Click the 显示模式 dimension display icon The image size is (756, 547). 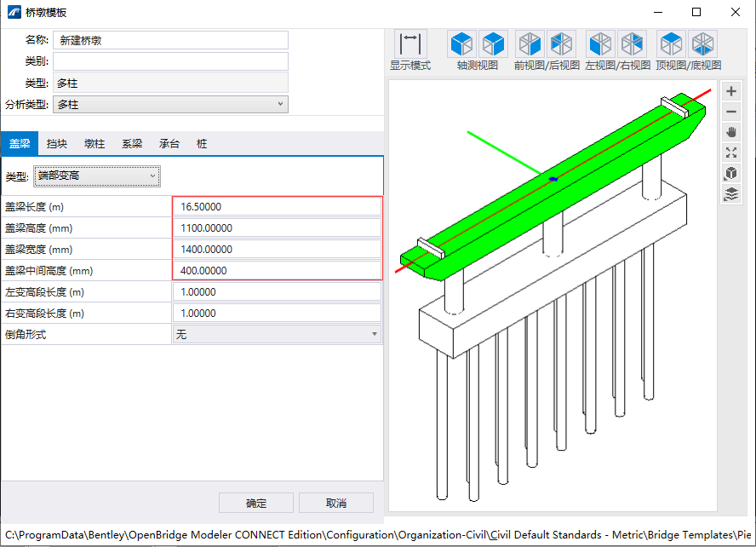pos(410,43)
